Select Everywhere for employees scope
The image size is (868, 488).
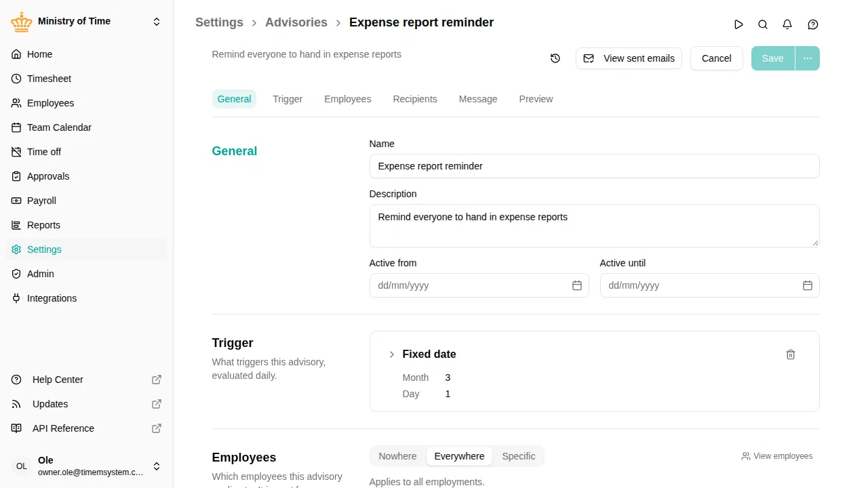459,456
